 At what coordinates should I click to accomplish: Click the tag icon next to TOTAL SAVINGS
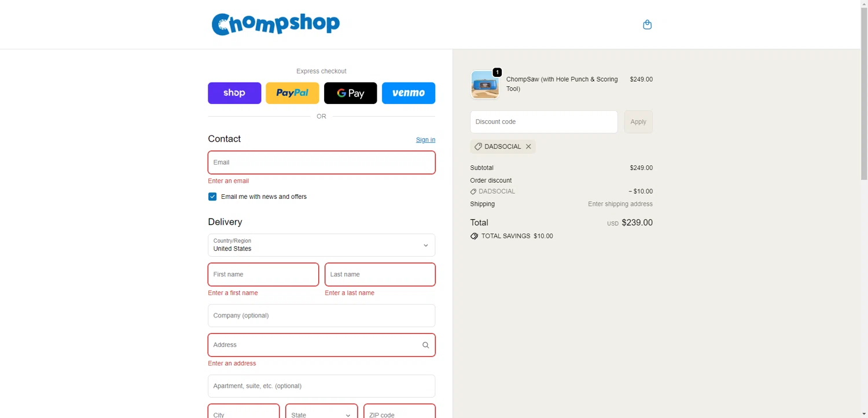pos(474,236)
